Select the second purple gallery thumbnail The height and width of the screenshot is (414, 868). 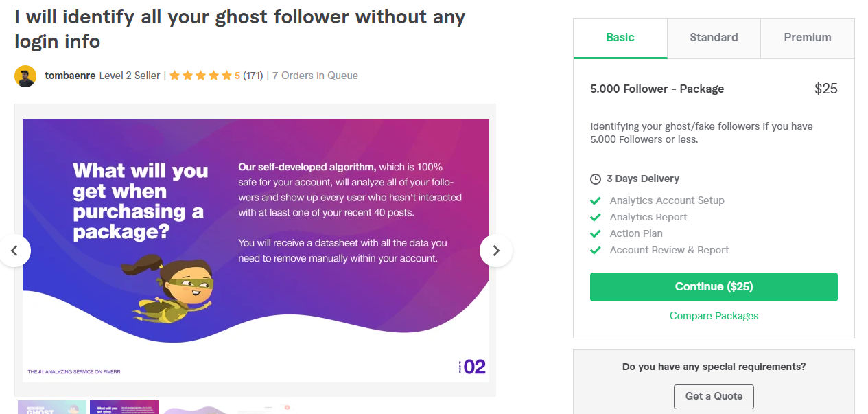pos(124,407)
